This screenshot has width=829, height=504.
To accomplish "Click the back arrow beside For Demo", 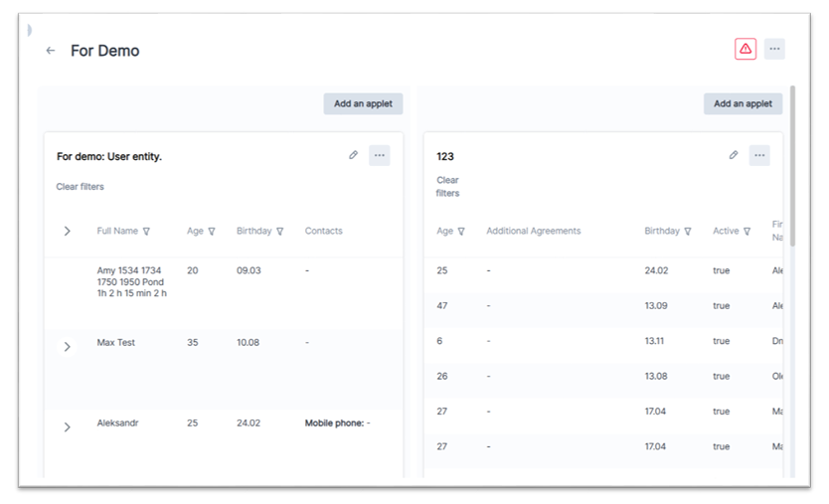I will [x=51, y=51].
